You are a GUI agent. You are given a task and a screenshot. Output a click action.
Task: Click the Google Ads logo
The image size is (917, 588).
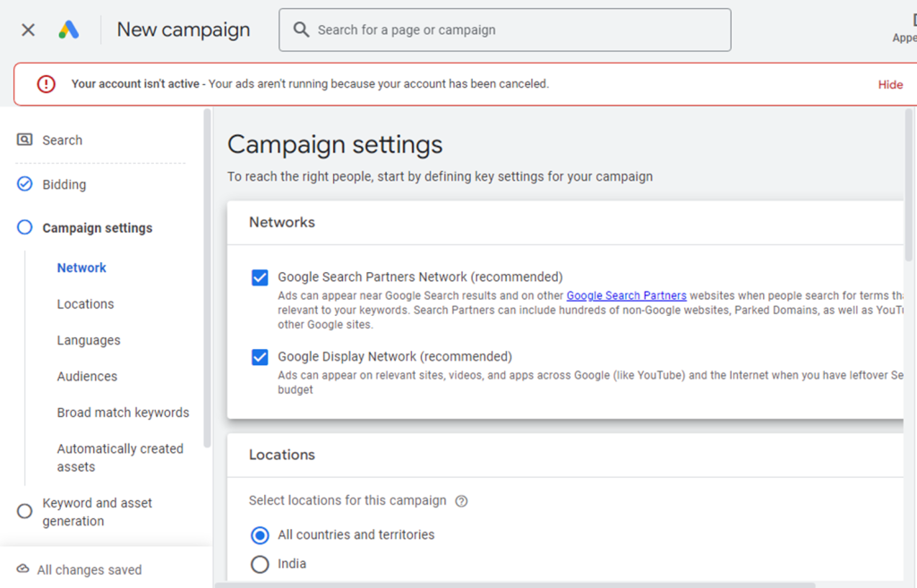pos(68,30)
